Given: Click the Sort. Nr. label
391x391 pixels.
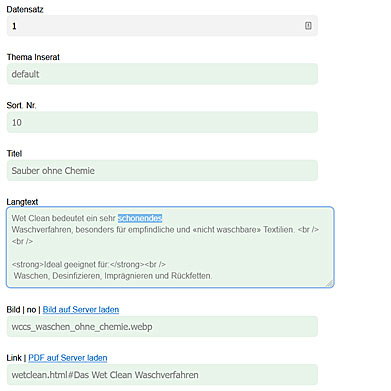Looking at the screenshot, I should pos(21,105).
